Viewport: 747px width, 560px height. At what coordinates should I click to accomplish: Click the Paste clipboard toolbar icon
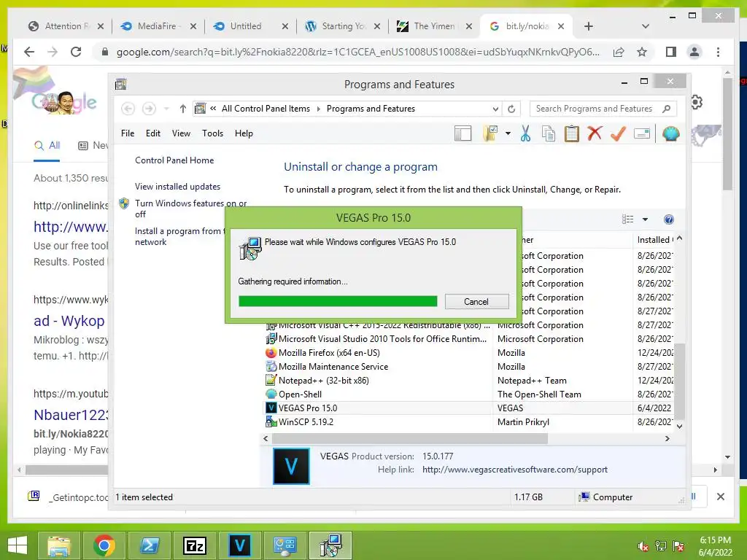(572, 134)
